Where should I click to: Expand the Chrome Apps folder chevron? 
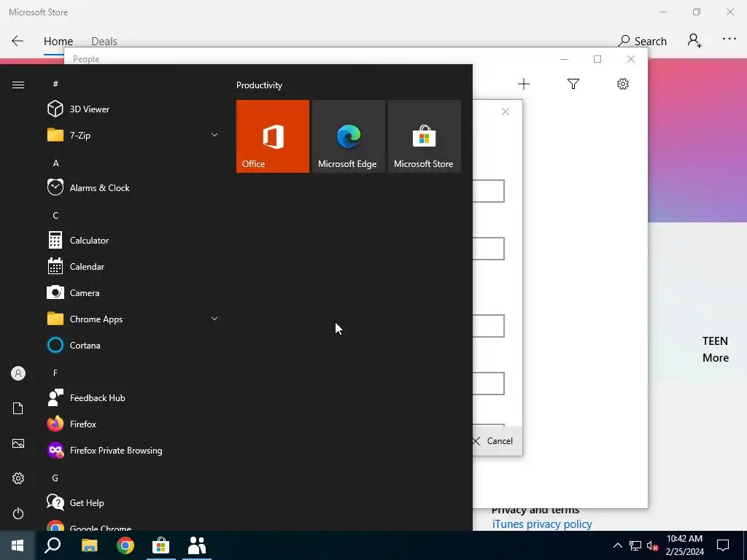pyautogui.click(x=214, y=319)
